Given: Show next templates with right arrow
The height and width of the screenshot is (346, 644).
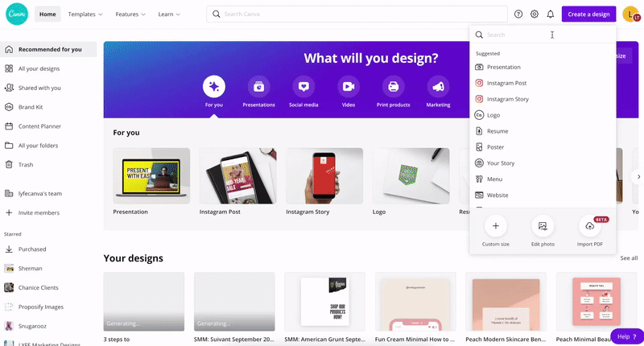Looking at the screenshot, I should [x=638, y=176].
